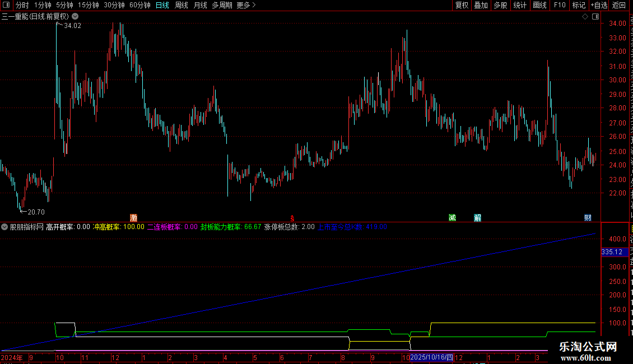This screenshot has height=364, width=633.
Task: Click the 400.0 indicator axis label
Action: [x=618, y=239]
